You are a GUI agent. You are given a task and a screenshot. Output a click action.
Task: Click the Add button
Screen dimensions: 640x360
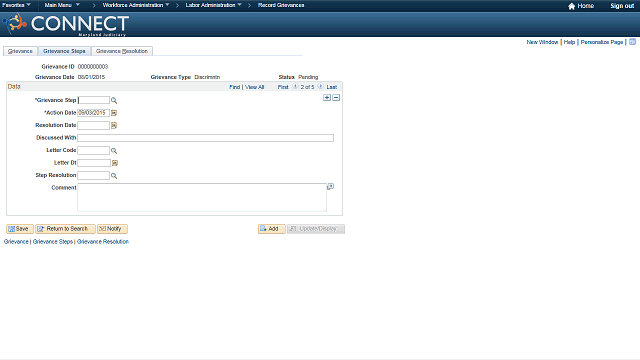click(271, 229)
